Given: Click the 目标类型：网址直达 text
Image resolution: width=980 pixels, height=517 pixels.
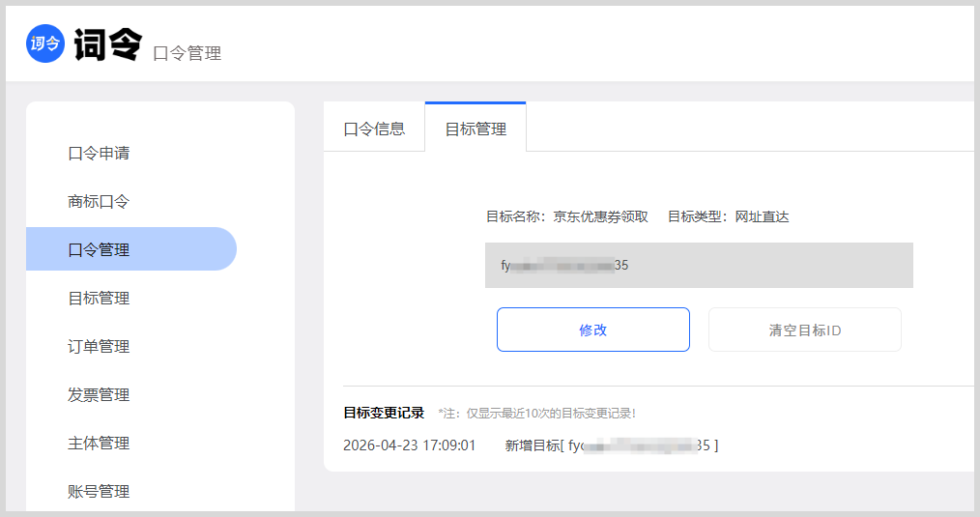Looking at the screenshot, I should click(728, 216).
